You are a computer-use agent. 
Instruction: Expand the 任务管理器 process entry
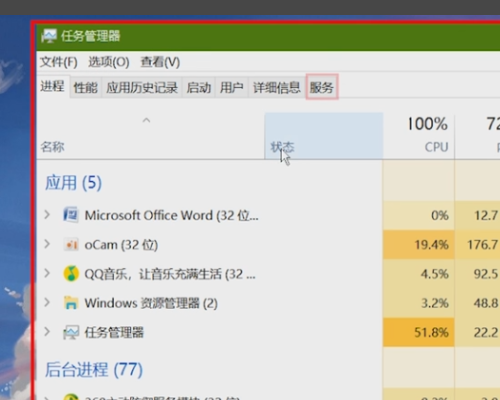(47, 332)
